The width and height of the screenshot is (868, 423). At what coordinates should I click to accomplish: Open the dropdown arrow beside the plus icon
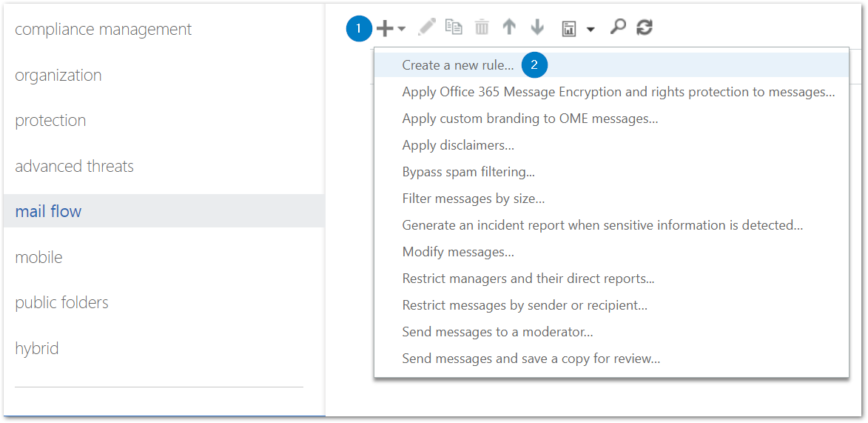click(401, 29)
